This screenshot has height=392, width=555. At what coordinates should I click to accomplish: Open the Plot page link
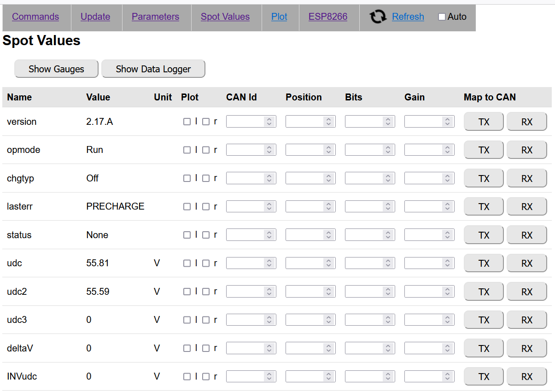click(279, 17)
